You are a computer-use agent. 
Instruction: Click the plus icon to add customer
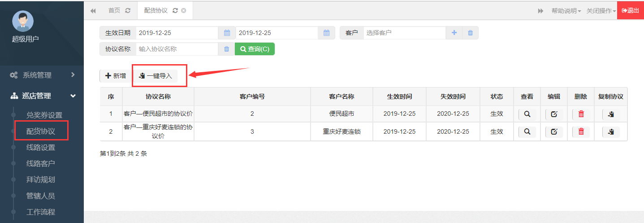(x=454, y=33)
